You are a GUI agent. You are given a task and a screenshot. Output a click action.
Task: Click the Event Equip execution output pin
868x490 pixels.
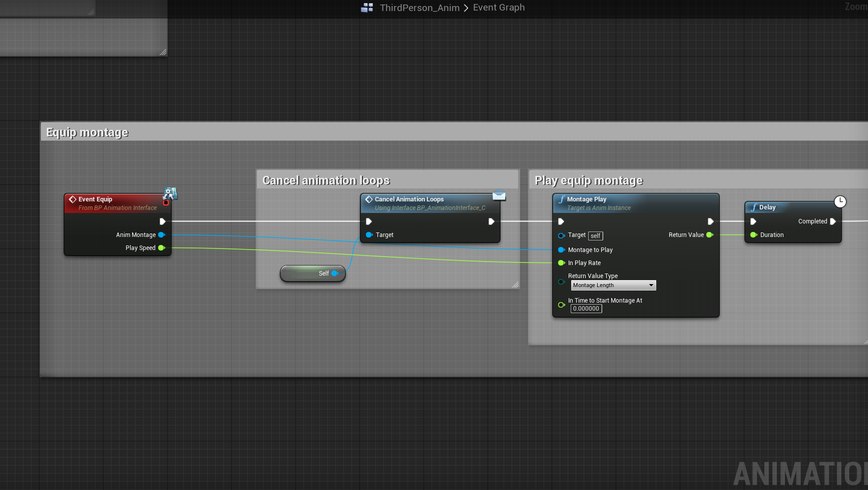(162, 221)
